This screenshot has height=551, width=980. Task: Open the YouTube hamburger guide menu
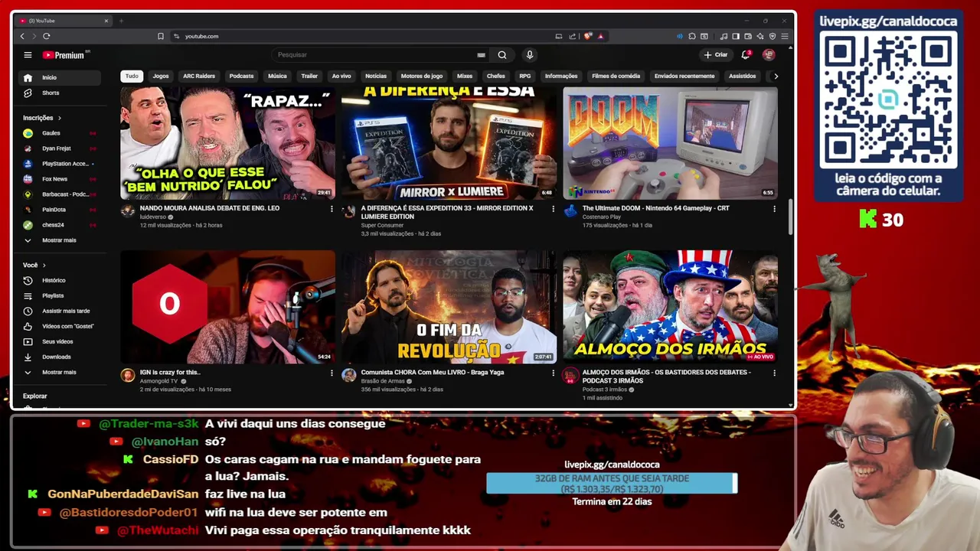tap(28, 55)
